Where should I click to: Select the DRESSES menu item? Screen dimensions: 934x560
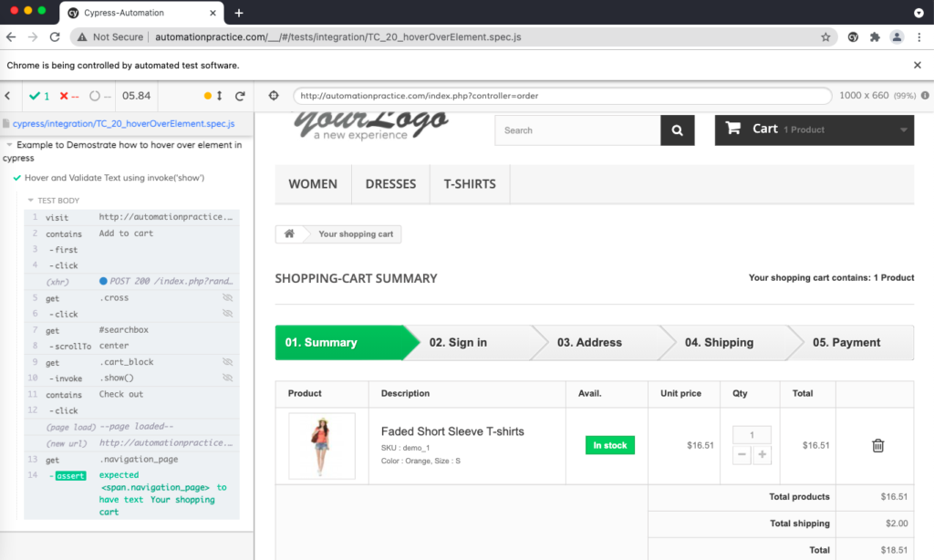pos(390,183)
